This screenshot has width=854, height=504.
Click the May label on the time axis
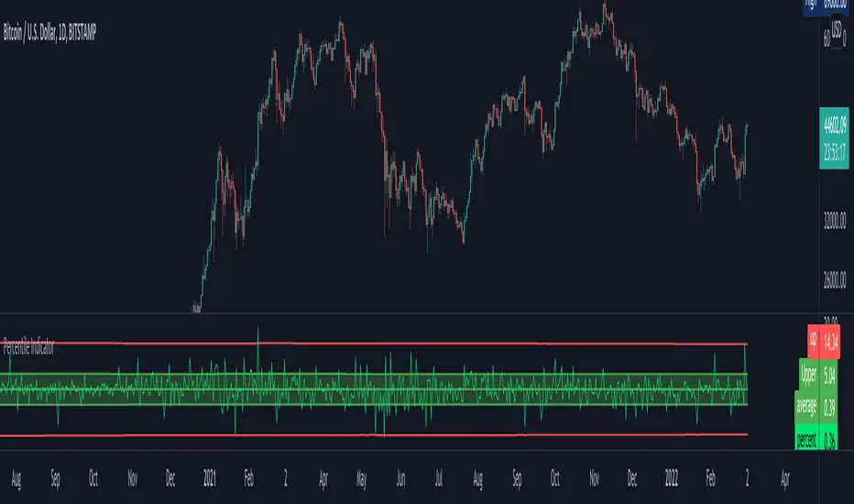pos(362,479)
